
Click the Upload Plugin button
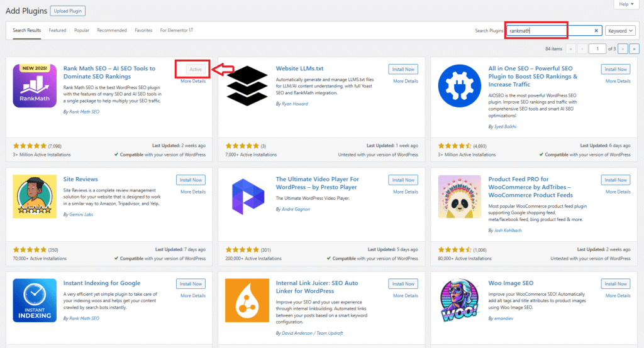(x=67, y=11)
